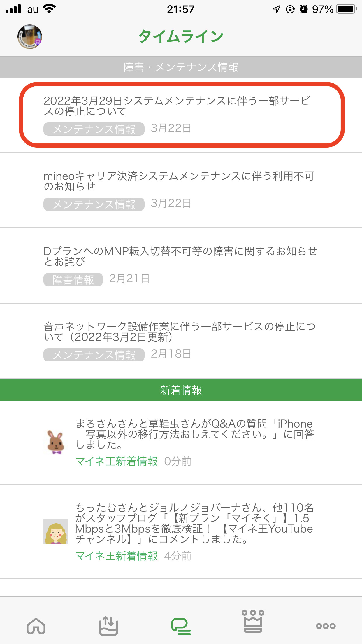
Task: Open the D-plan MNP failure notice
Action: click(180, 256)
